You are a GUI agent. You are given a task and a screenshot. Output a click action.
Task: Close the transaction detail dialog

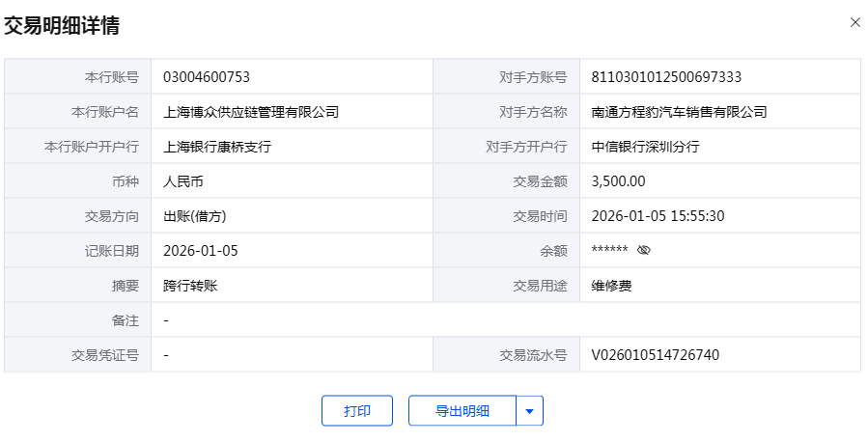coord(854,22)
